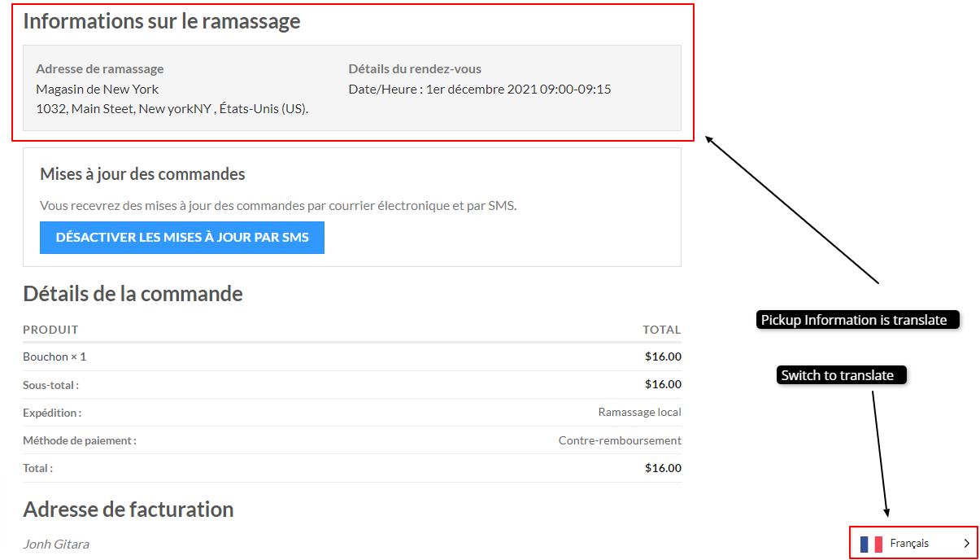Select the 'Sous-total :' label

50,385
